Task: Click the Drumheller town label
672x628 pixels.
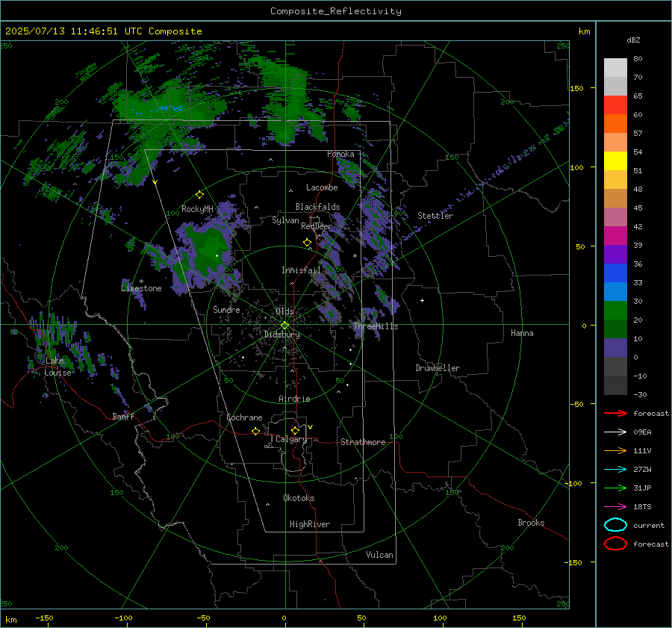Action: tap(438, 368)
